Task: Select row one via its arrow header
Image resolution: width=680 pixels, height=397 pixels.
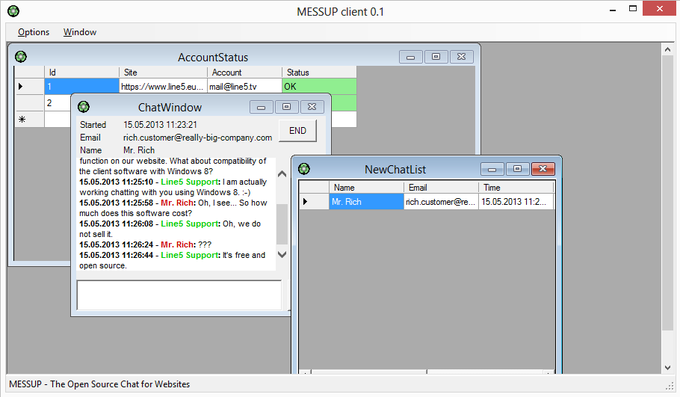Action: coord(29,86)
